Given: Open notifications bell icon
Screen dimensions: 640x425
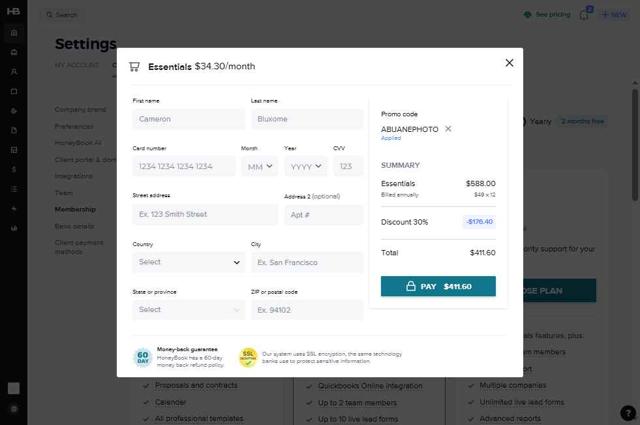Looking at the screenshot, I should tap(584, 15).
